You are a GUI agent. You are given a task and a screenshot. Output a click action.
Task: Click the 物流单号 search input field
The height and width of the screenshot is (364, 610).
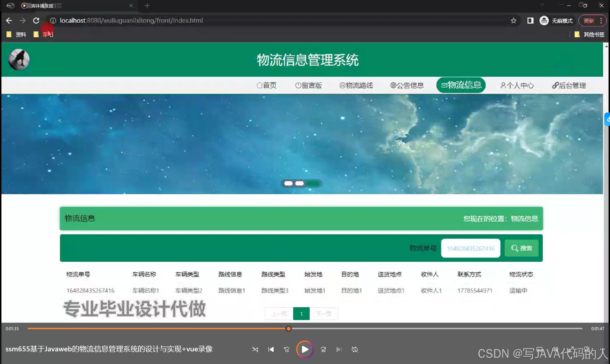471,248
